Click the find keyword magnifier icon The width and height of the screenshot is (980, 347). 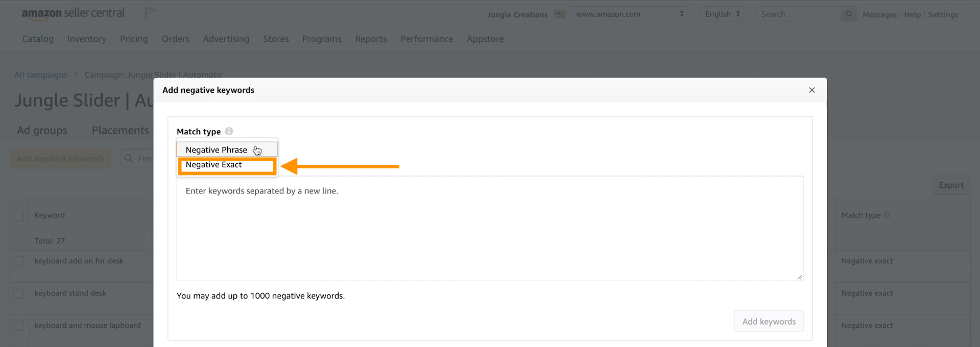(x=129, y=159)
